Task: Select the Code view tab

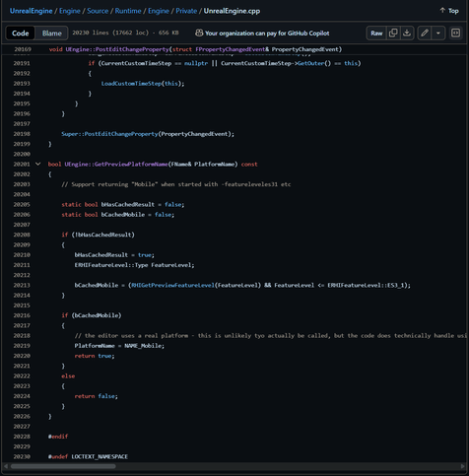Action: [21, 34]
